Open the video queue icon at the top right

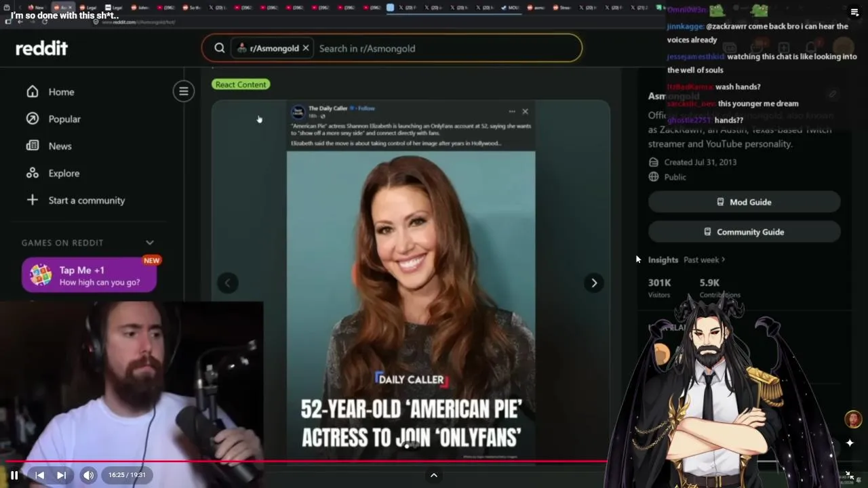click(854, 12)
